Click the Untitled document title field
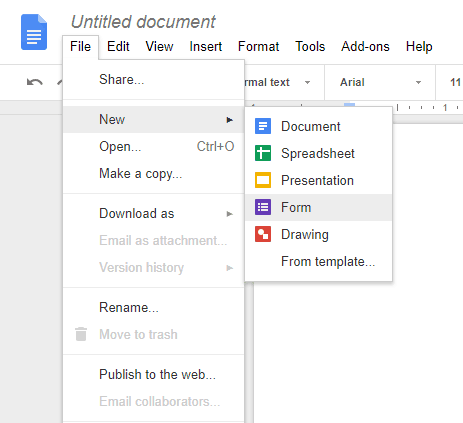The width and height of the screenshot is (463, 423). click(x=143, y=22)
